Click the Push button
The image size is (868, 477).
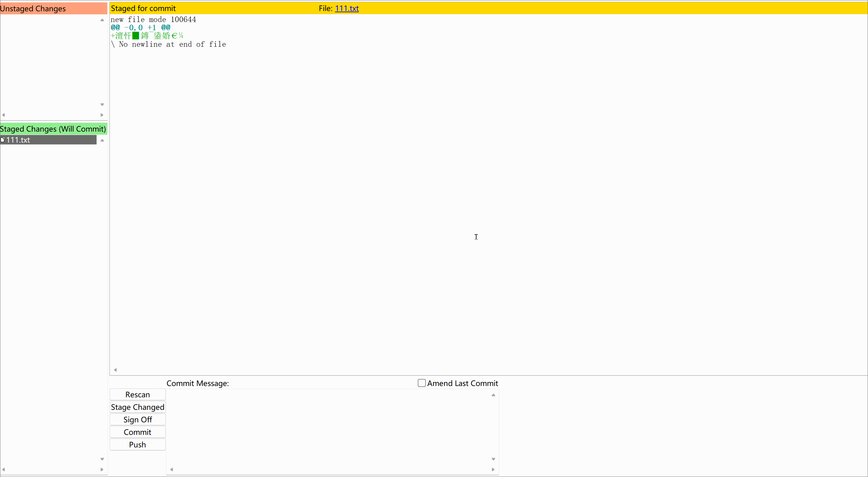pos(138,444)
